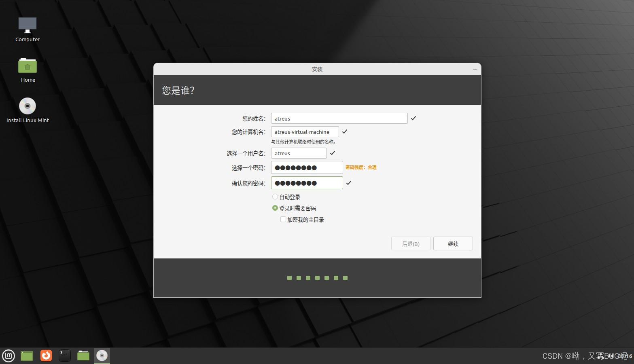Select the 自动登录 radio button
The width and height of the screenshot is (634, 364).
(275, 197)
